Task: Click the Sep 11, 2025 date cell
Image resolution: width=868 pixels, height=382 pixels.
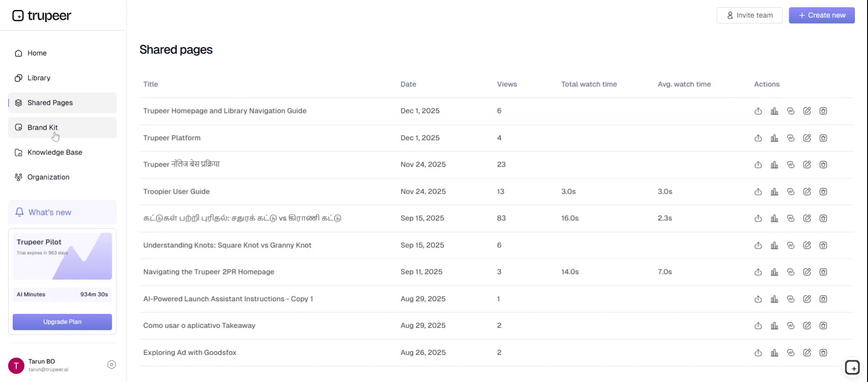Action: coord(421,272)
